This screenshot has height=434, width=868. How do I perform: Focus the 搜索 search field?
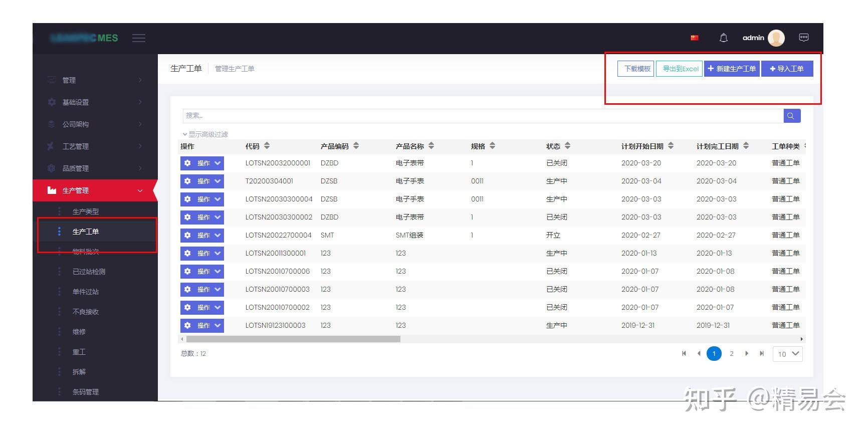click(483, 116)
